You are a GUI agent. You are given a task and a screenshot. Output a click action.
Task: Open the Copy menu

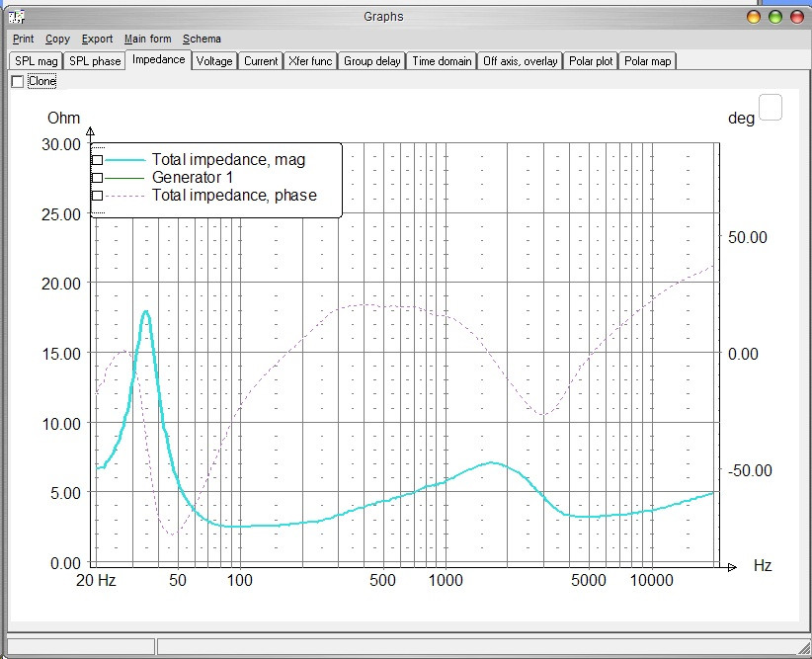[x=57, y=39]
